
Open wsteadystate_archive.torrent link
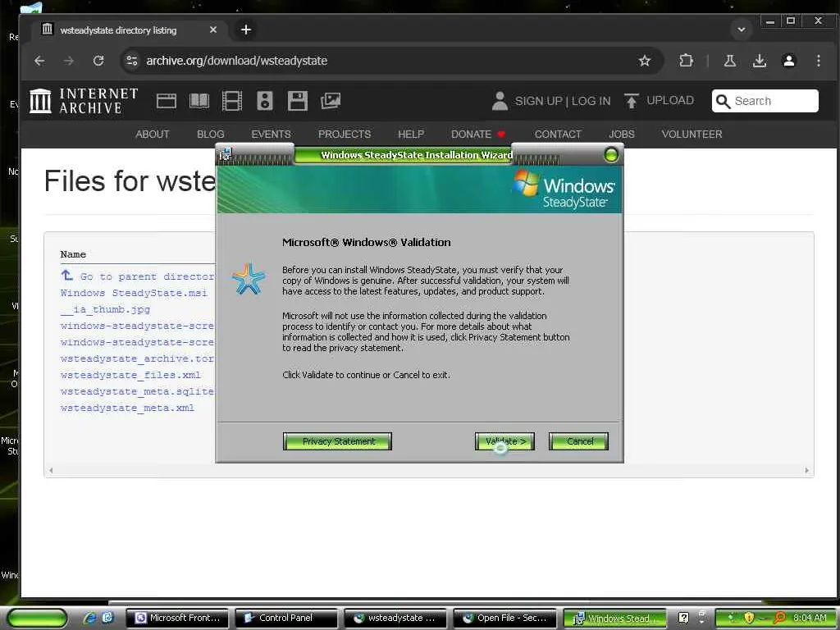tap(138, 358)
